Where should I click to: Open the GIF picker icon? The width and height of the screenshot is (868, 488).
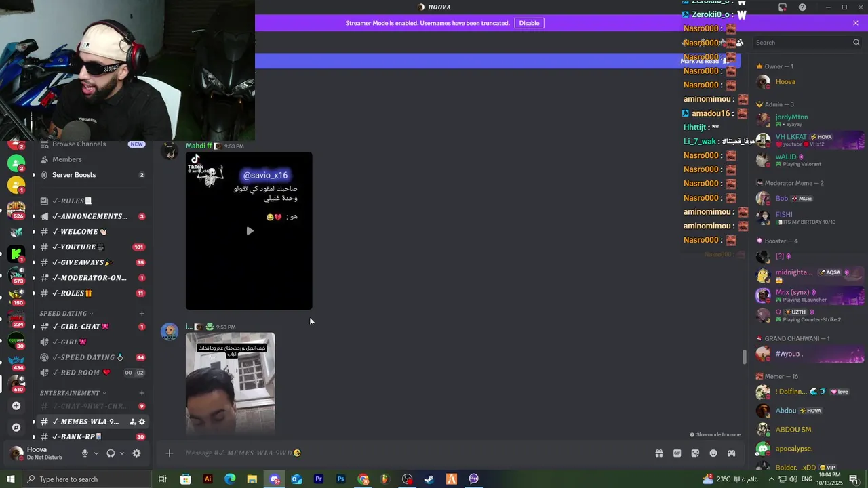coord(677,453)
